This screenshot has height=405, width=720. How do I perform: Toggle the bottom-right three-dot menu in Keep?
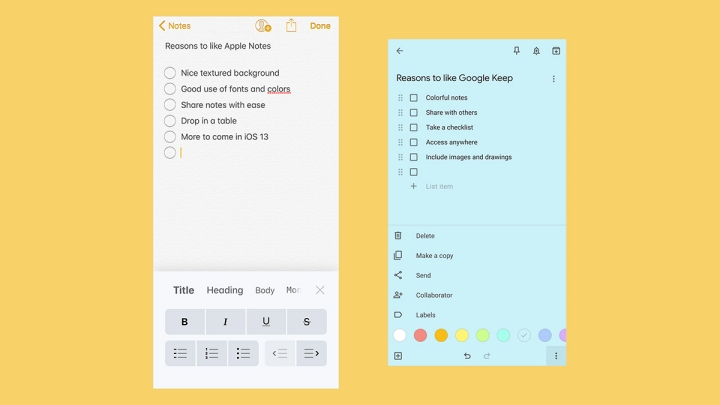click(555, 356)
